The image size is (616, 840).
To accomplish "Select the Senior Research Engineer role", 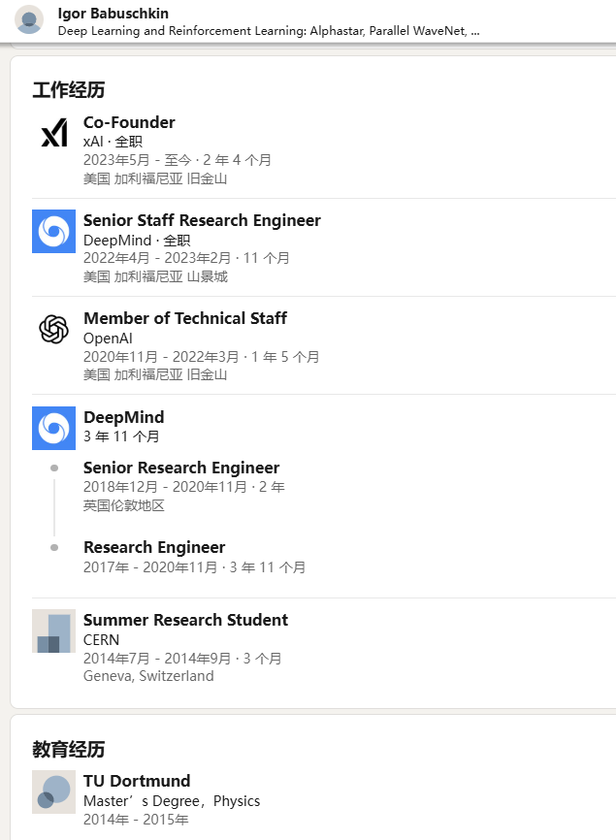I will (x=181, y=468).
